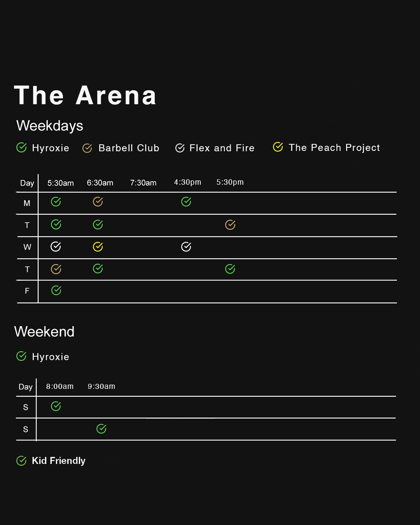
Task: Click Wednesday 4:30pm white check mark
Action: [186, 247]
